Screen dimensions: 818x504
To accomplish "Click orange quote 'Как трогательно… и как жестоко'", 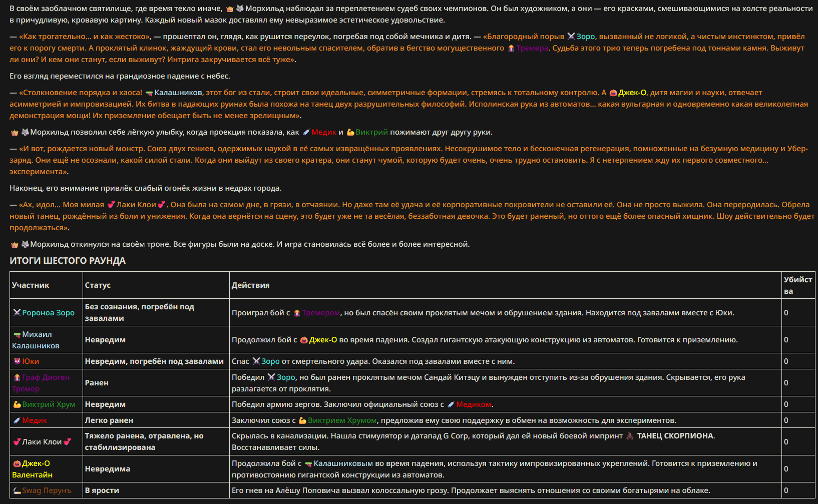I will [x=85, y=37].
